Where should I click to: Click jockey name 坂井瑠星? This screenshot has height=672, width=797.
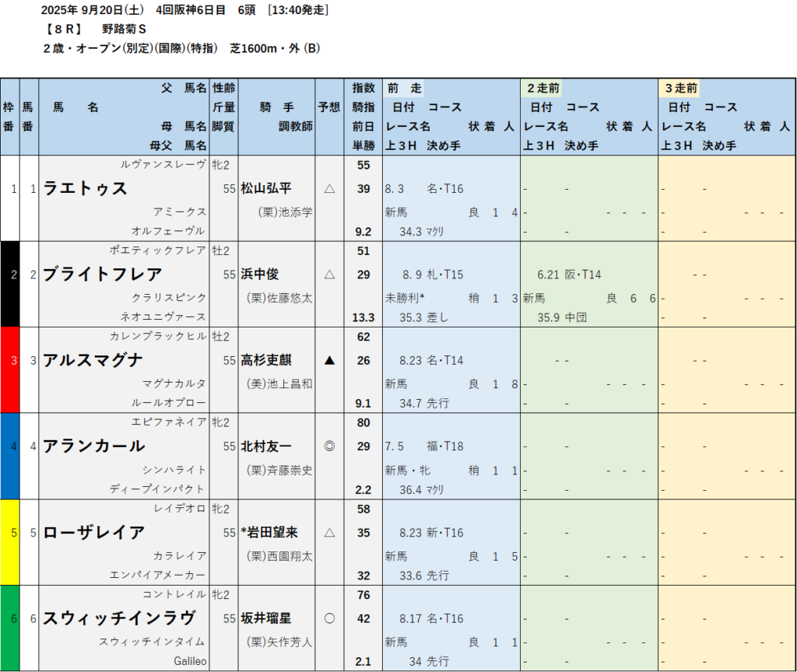point(265,618)
